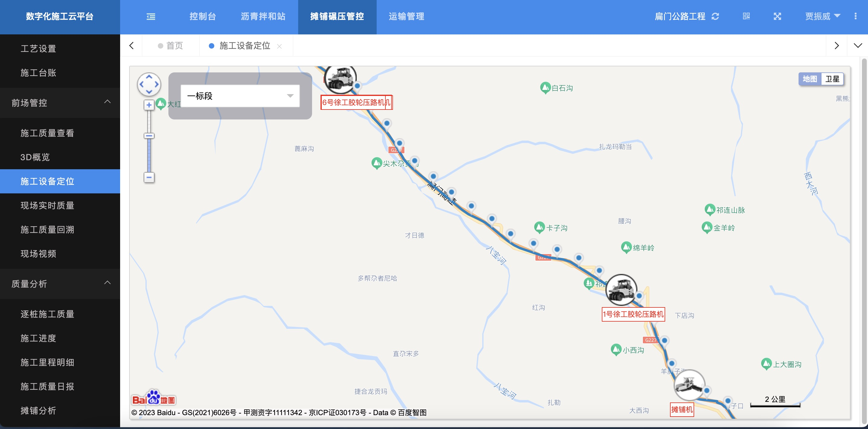Open the QR code icon
This screenshot has height=429, width=868.
(x=746, y=16)
